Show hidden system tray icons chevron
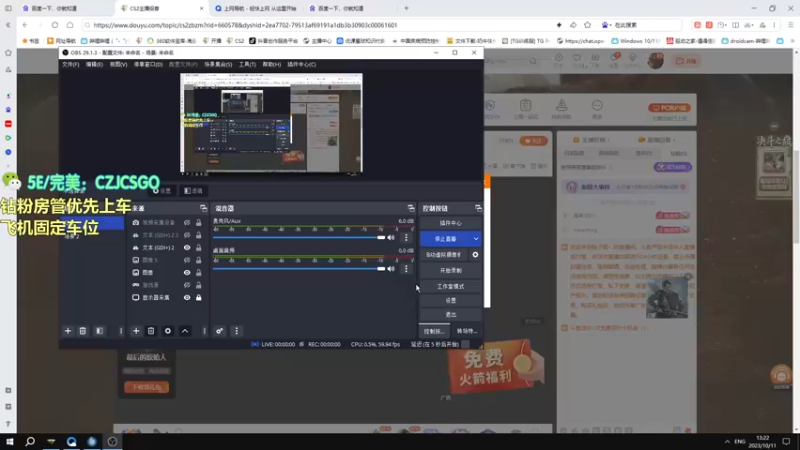The width and height of the screenshot is (800, 450). (x=727, y=442)
